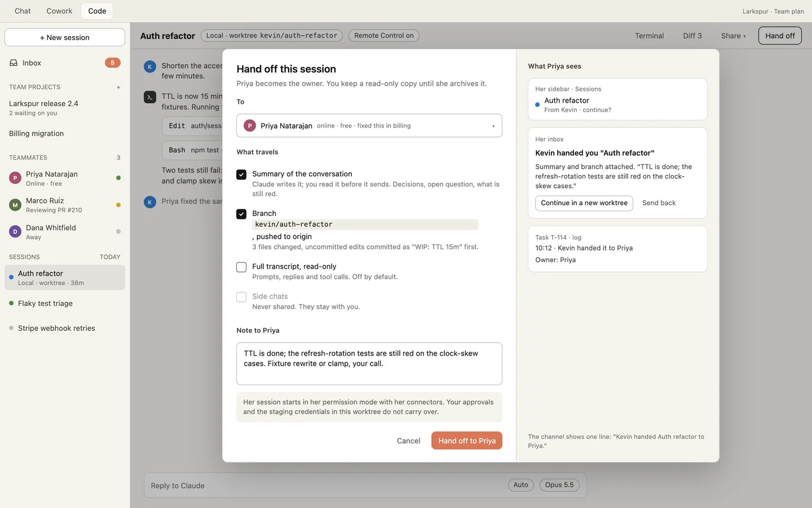Click Priya's avatar in the To field

(250, 126)
